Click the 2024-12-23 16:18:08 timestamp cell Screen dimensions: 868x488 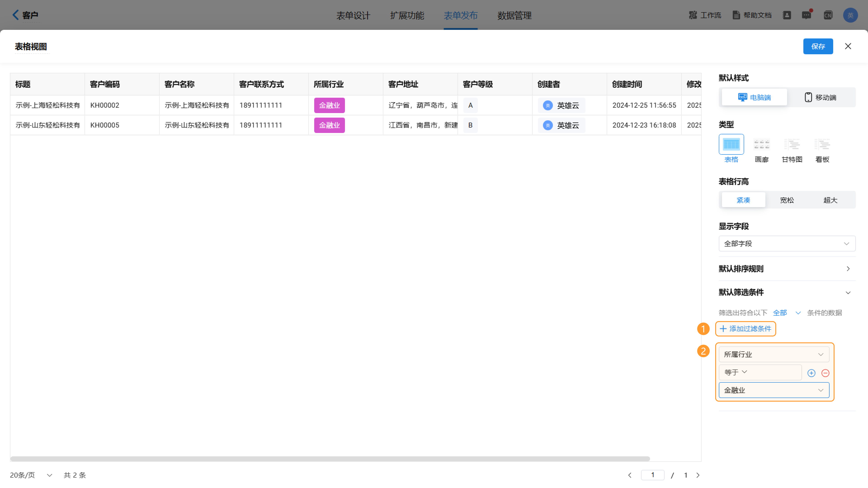click(644, 125)
